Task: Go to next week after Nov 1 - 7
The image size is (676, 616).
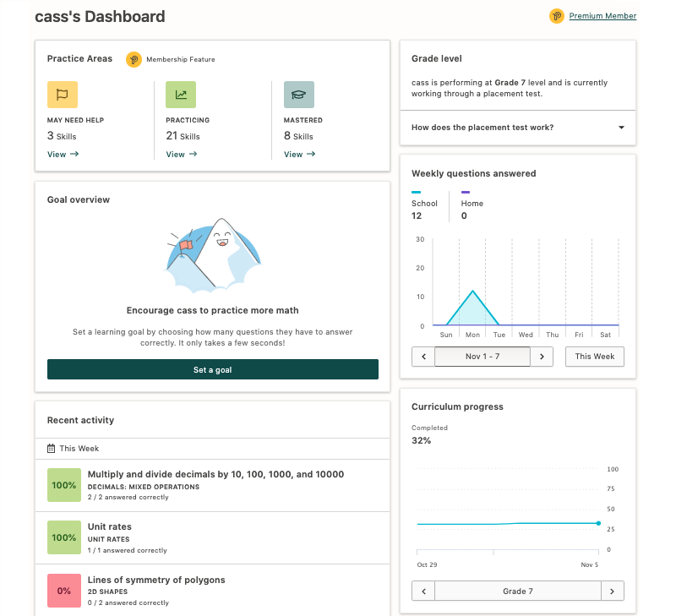Action: point(542,357)
